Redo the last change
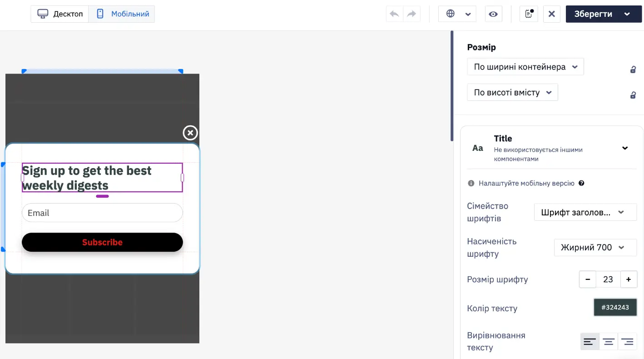Screen dimensions: 644x359 pos(411,14)
